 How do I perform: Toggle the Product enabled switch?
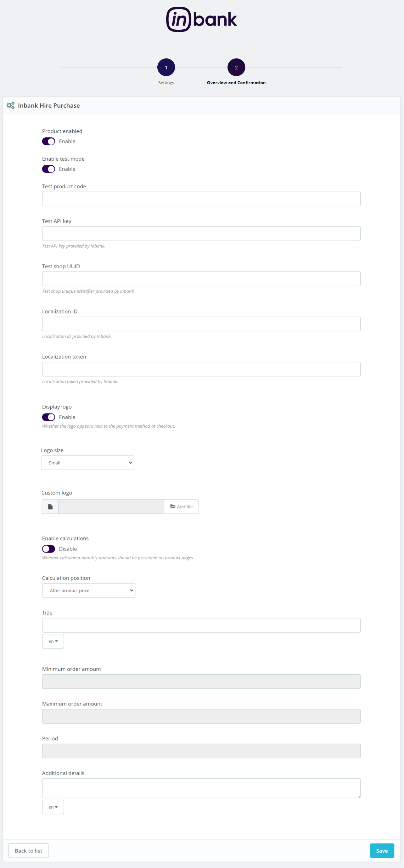[49, 141]
